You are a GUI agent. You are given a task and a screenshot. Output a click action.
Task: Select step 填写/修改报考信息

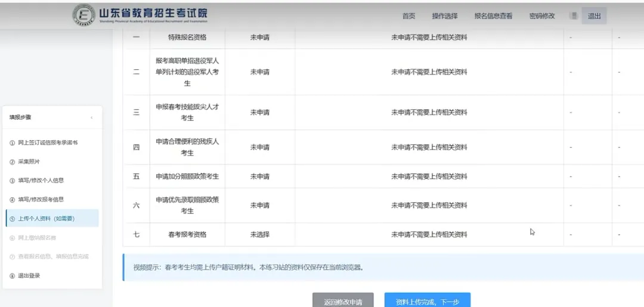pyautogui.click(x=36, y=199)
